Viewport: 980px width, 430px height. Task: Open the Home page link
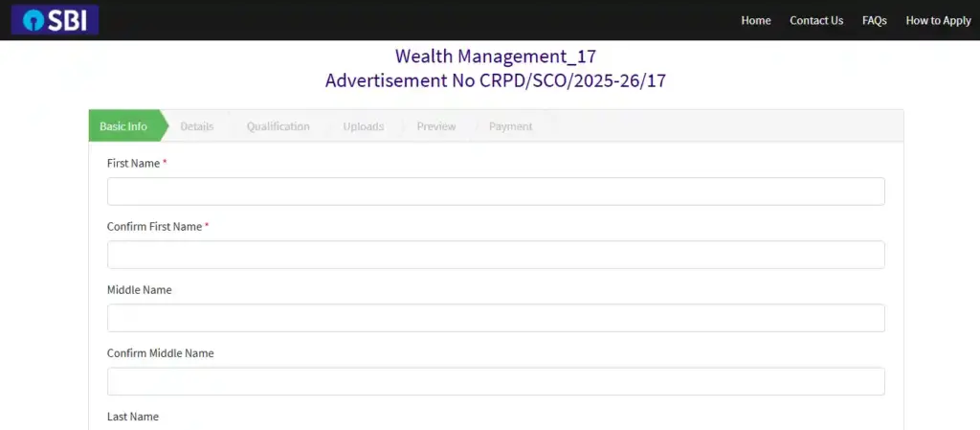tap(755, 20)
